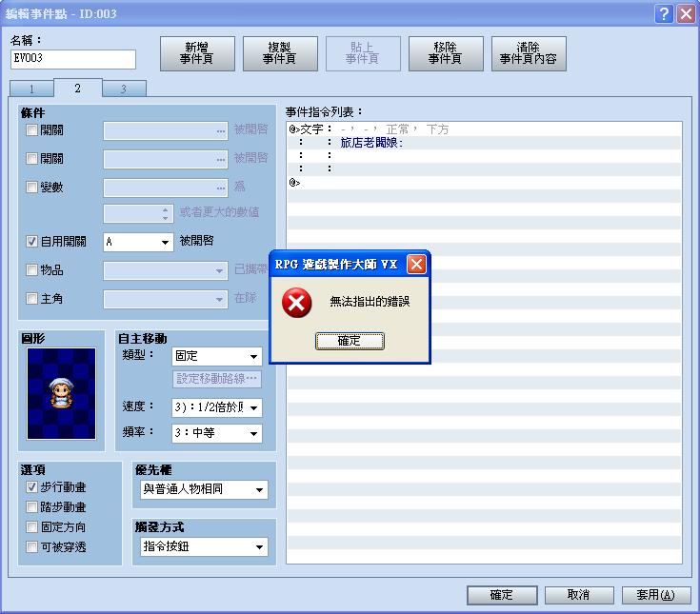Click 移除事件頁 button
Image resolution: width=700 pixels, height=614 pixels.
(446, 53)
